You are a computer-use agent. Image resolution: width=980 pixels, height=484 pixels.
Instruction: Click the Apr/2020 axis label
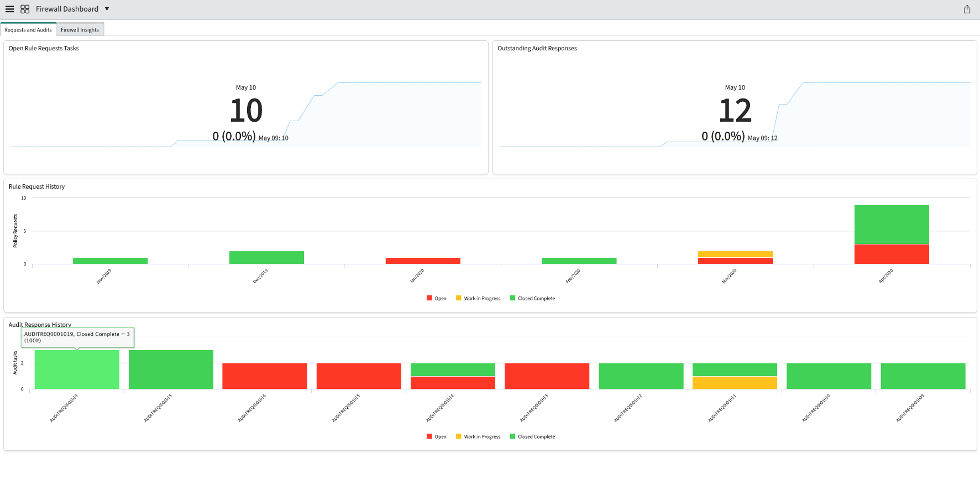pyautogui.click(x=886, y=276)
